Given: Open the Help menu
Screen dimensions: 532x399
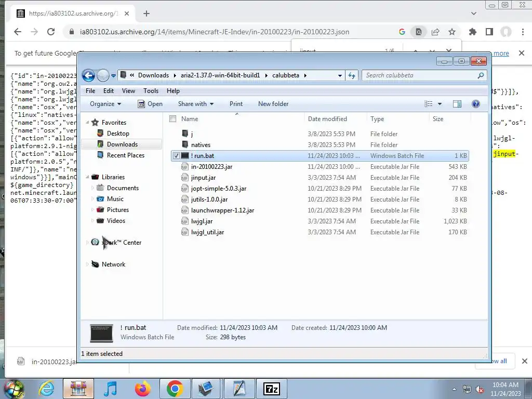Looking at the screenshot, I should coord(173,91).
